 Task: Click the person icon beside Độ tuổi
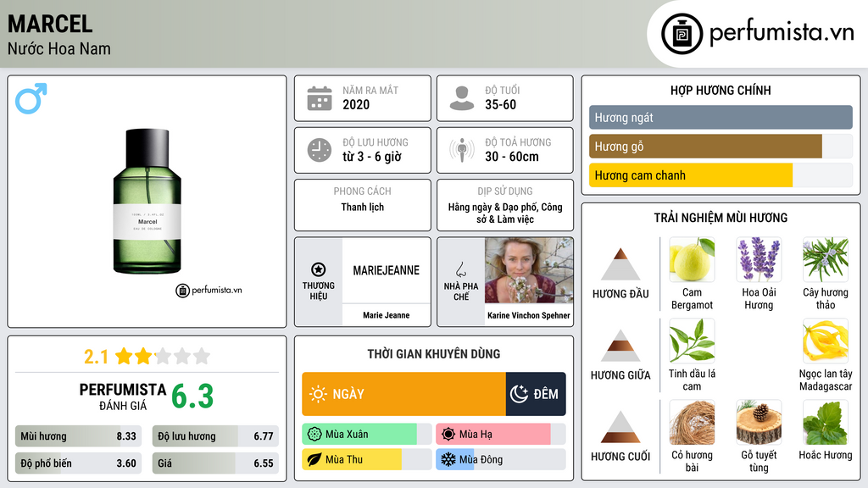pyautogui.click(x=462, y=98)
